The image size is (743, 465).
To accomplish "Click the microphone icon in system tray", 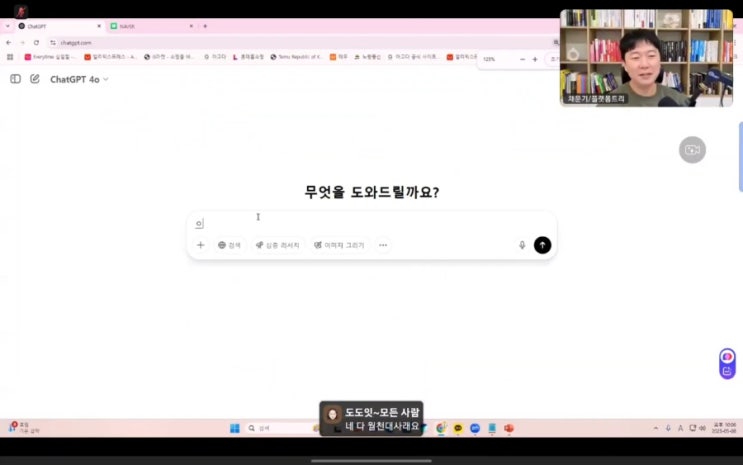I will (668, 428).
